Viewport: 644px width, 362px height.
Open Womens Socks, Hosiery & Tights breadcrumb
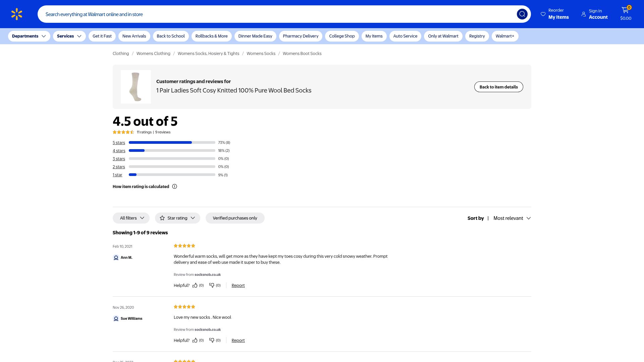[x=208, y=54]
